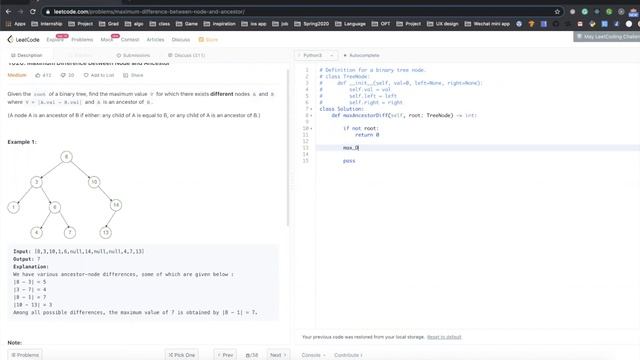The width and height of the screenshot is (640, 360).
Task: Open the Grad bookmark folder
Action: click(x=109, y=24)
